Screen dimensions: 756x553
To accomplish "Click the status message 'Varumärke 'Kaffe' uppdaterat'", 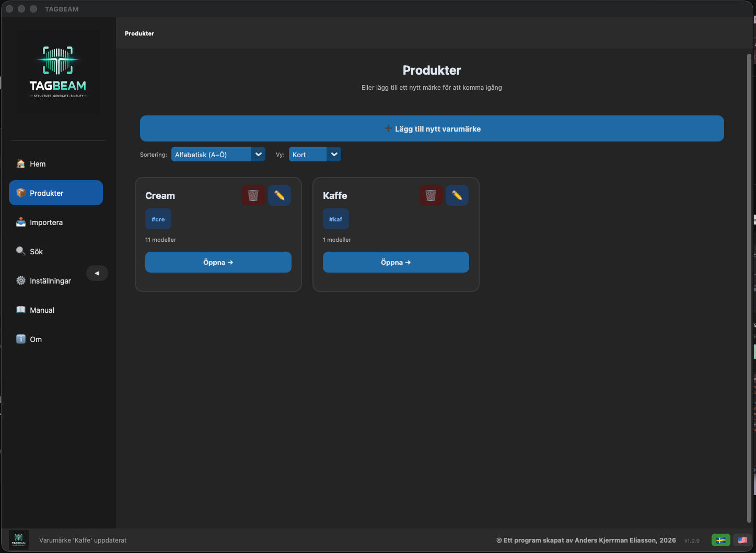I will [x=83, y=540].
